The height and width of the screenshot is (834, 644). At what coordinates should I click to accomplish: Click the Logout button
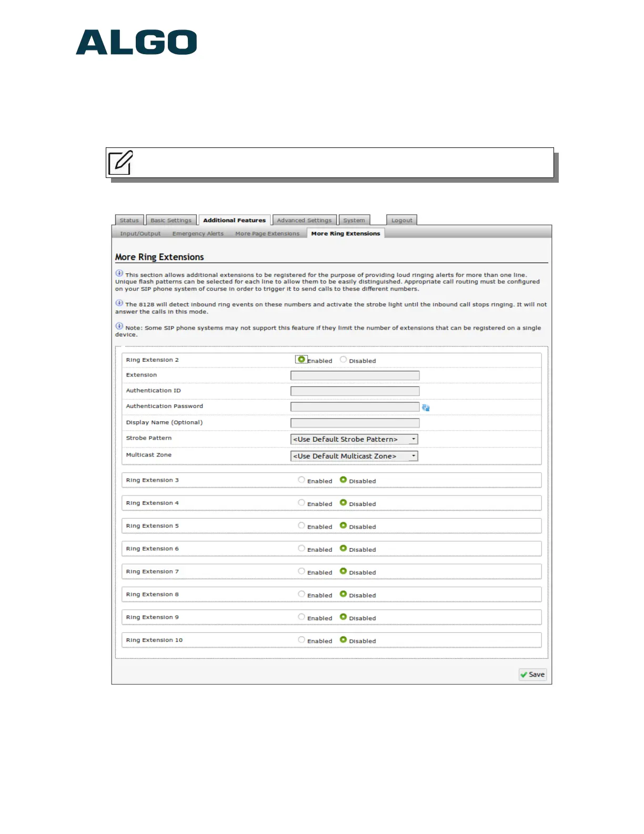[401, 221]
